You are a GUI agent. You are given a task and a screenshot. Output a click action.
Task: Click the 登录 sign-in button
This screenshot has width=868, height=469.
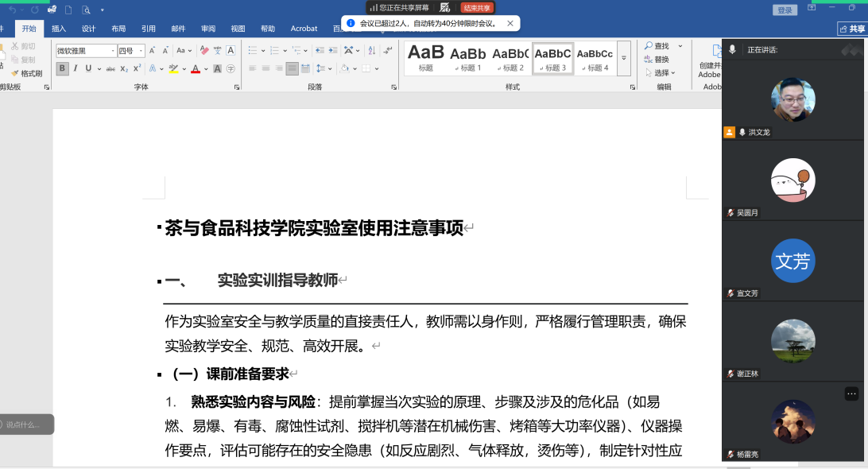[785, 10]
